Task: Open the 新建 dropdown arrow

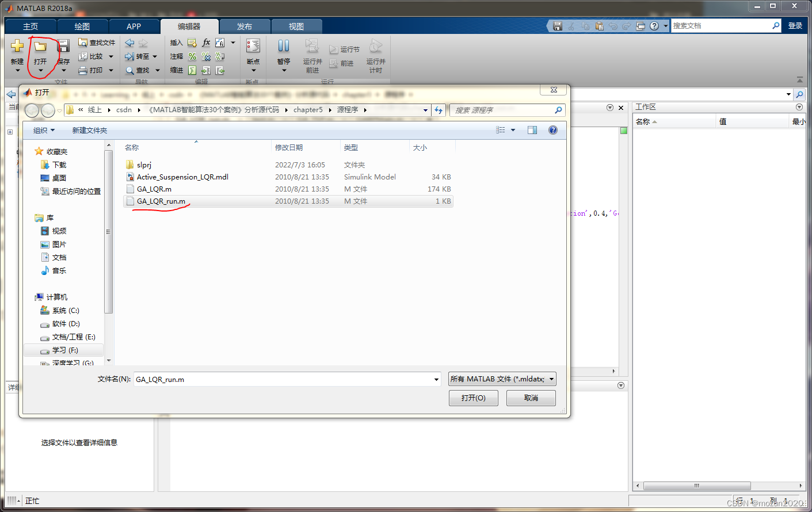Action: coord(17,71)
